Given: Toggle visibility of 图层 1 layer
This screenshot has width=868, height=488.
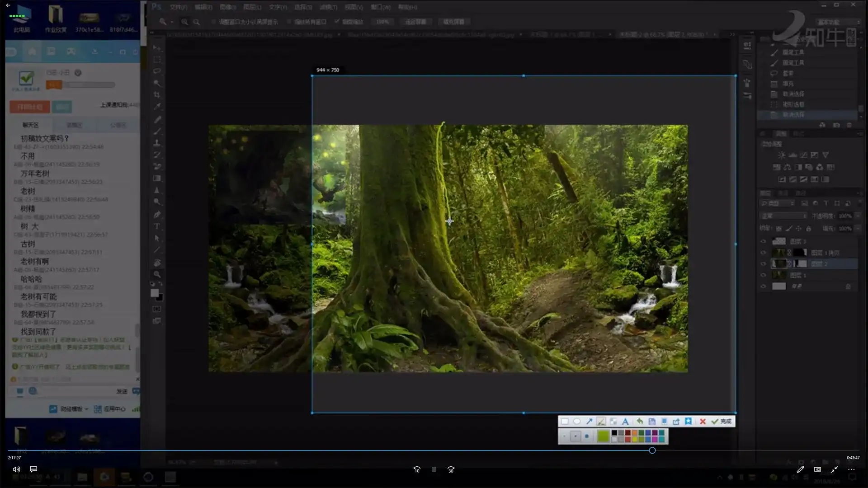Looking at the screenshot, I should tap(764, 275).
